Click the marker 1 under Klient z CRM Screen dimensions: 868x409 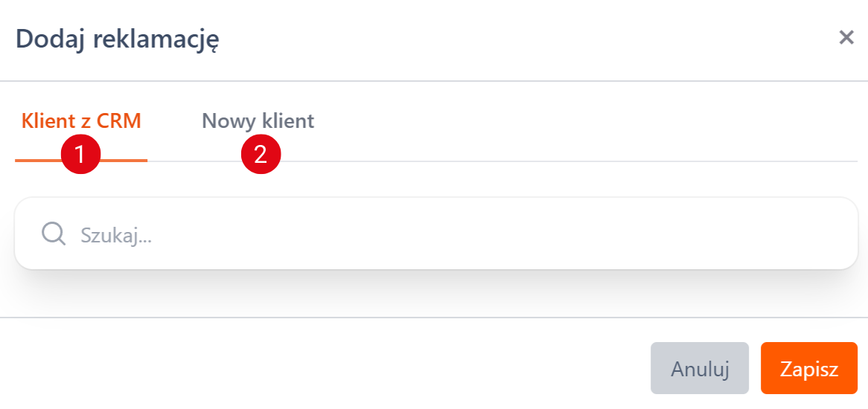80,155
